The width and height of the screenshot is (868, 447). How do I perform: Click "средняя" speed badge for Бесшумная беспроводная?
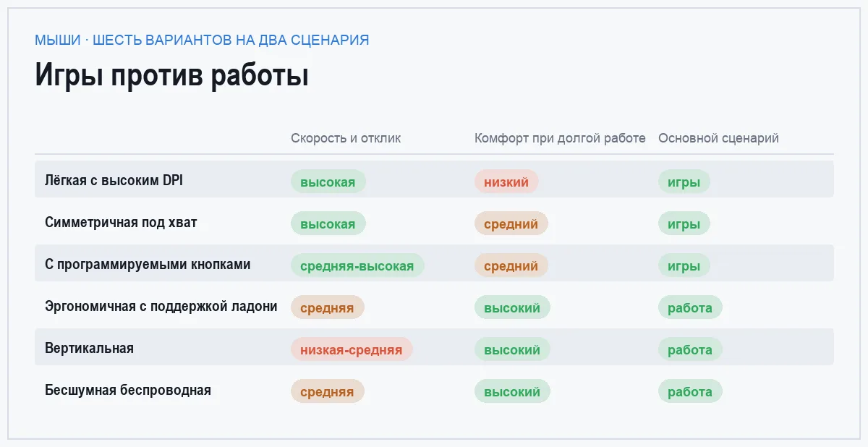point(328,391)
